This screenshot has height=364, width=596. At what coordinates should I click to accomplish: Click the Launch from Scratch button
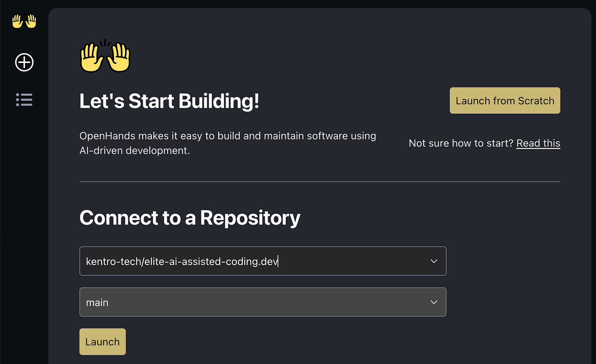[505, 100]
